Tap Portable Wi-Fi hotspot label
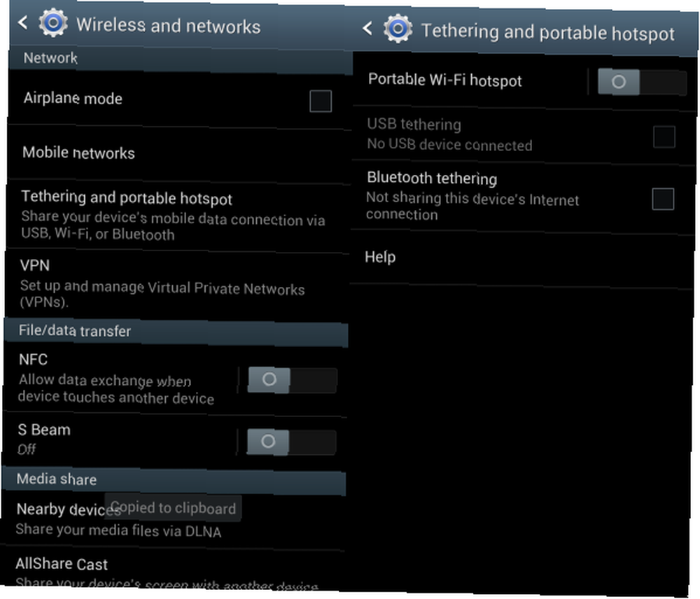The image size is (700, 599). pyautogui.click(x=444, y=80)
